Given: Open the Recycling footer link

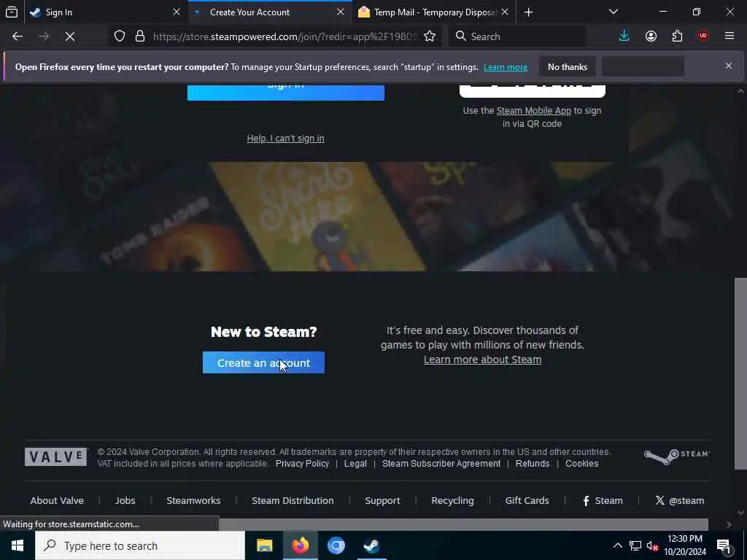Looking at the screenshot, I should tap(452, 500).
